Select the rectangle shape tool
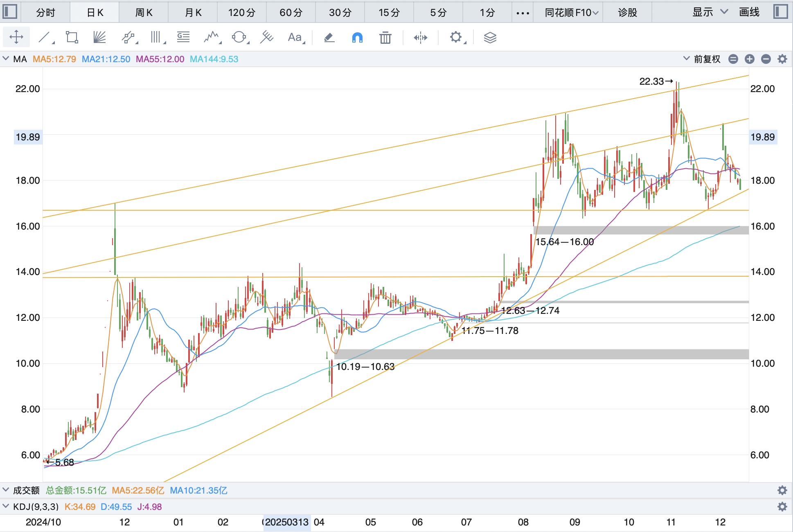Viewport: 793px width, 532px height. (x=72, y=38)
